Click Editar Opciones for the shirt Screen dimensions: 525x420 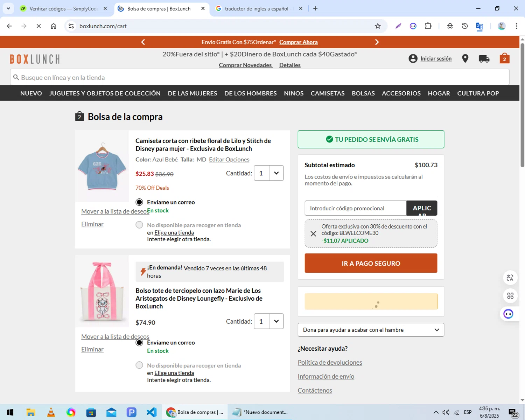[x=229, y=159]
